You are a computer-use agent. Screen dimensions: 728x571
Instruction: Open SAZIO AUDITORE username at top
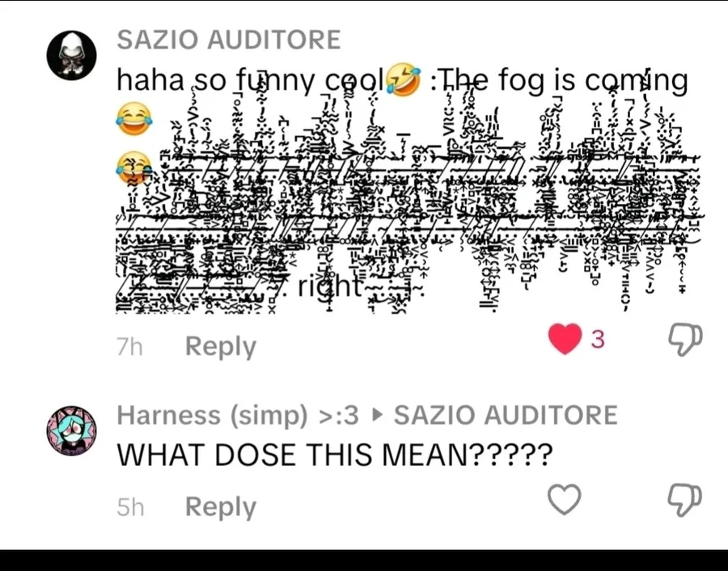[x=229, y=40]
